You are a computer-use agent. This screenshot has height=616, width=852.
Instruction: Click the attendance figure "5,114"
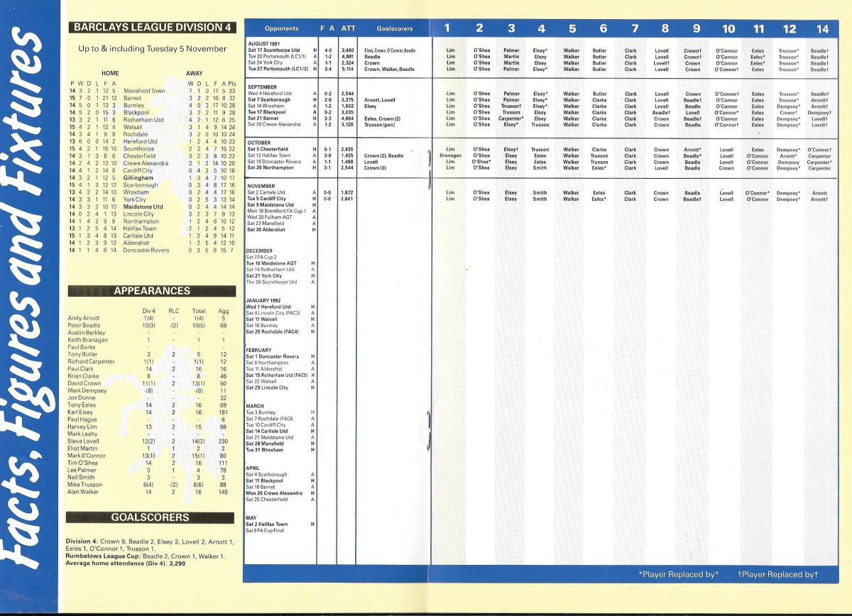click(348, 70)
